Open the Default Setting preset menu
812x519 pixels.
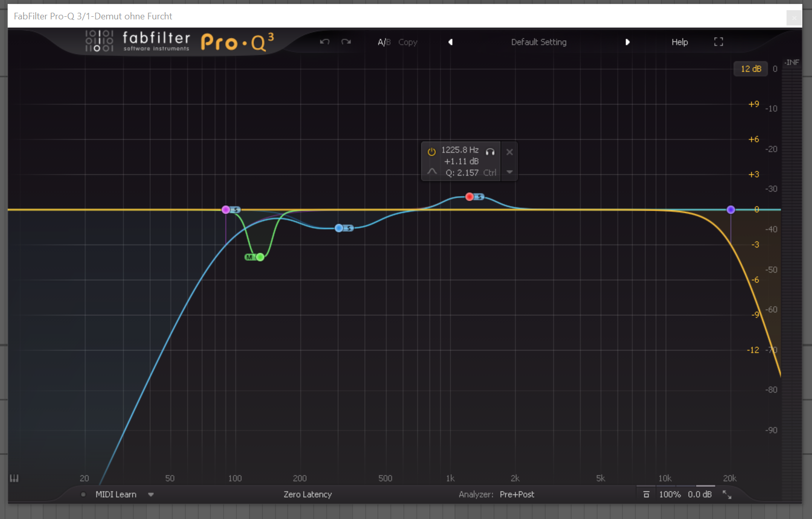point(538,42)
